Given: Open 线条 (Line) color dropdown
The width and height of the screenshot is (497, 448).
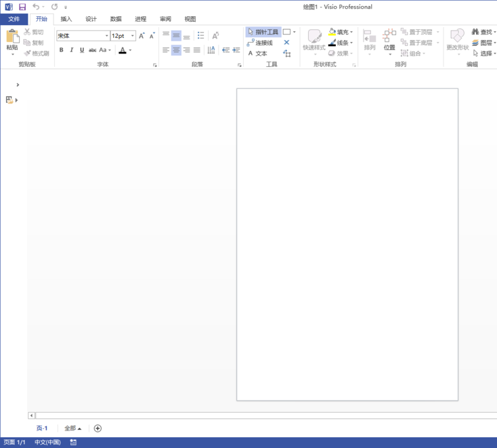Looking at the screenshot, I should pos(341,43).
